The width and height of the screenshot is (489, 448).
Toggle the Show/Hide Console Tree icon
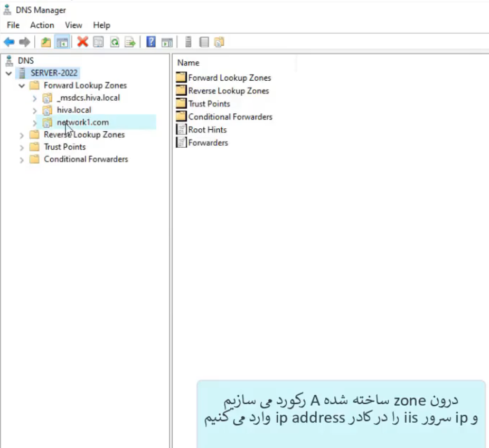pyautogui.click(x=62, y=42)
